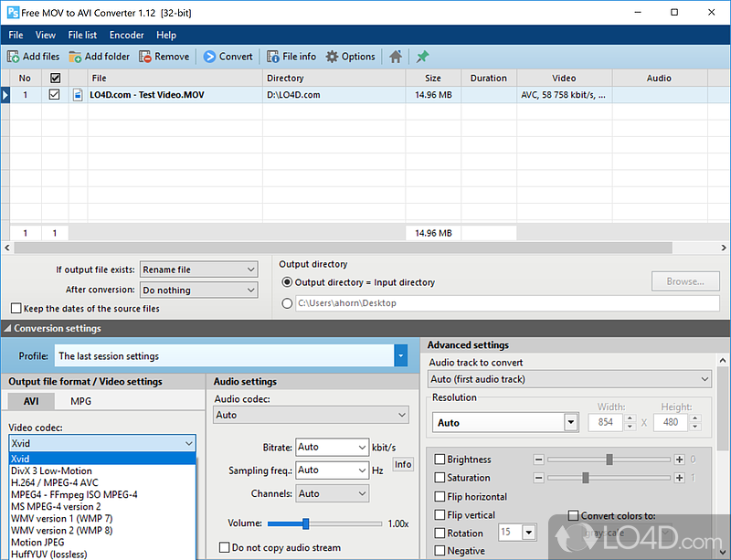Screen dimensions: 731x560
Task: Enable the Brightness checkbox
Action: click(x=440, y=460)
